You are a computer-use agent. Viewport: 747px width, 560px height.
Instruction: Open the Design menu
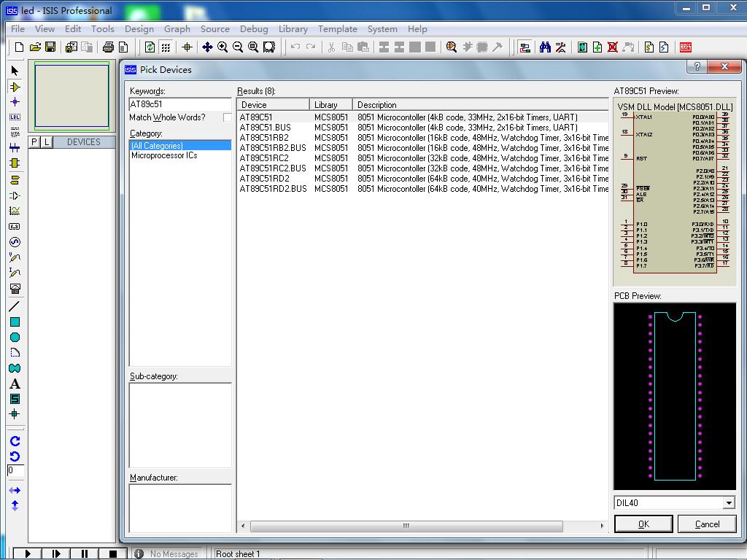click(139, 29)
